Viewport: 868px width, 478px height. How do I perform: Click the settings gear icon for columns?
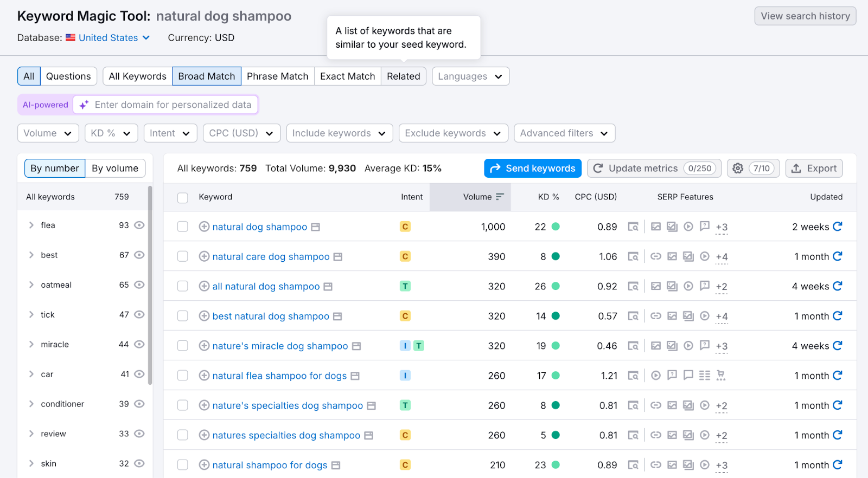click(x=738, y=169)
